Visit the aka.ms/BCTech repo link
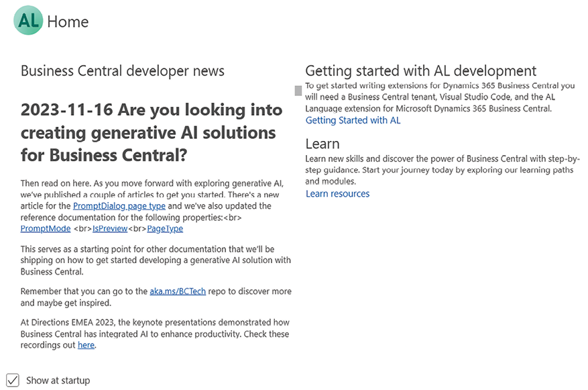This screenshot has height=390, width=588. click(x=178, y=291)
